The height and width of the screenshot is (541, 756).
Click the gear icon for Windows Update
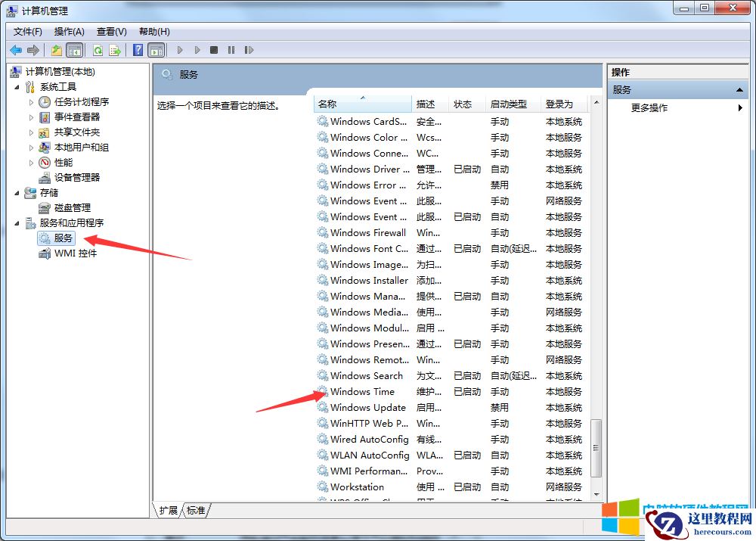pyautogui.click(x=322, y=407)
